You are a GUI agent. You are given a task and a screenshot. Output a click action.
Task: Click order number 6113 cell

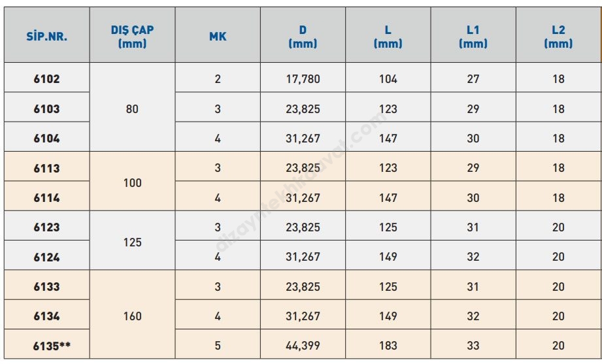47,168
